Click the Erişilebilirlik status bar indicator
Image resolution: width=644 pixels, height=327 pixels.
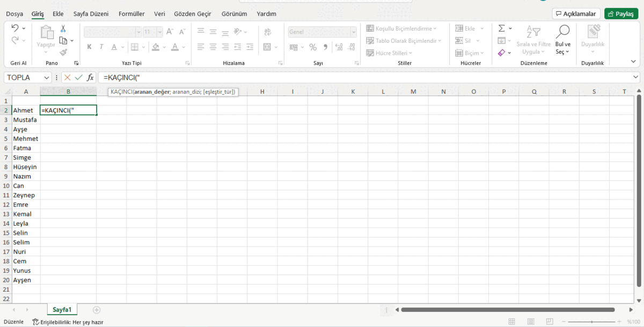68,322
